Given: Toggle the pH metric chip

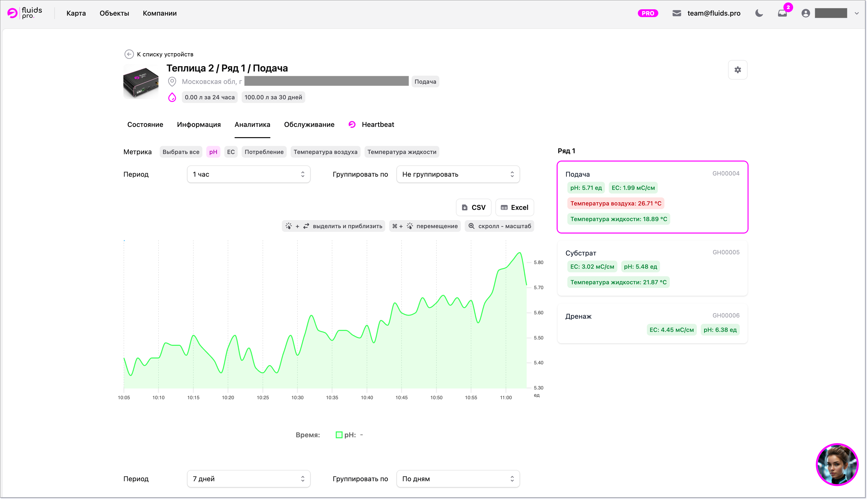Looking at the screenshot, I should click(213, 152).
